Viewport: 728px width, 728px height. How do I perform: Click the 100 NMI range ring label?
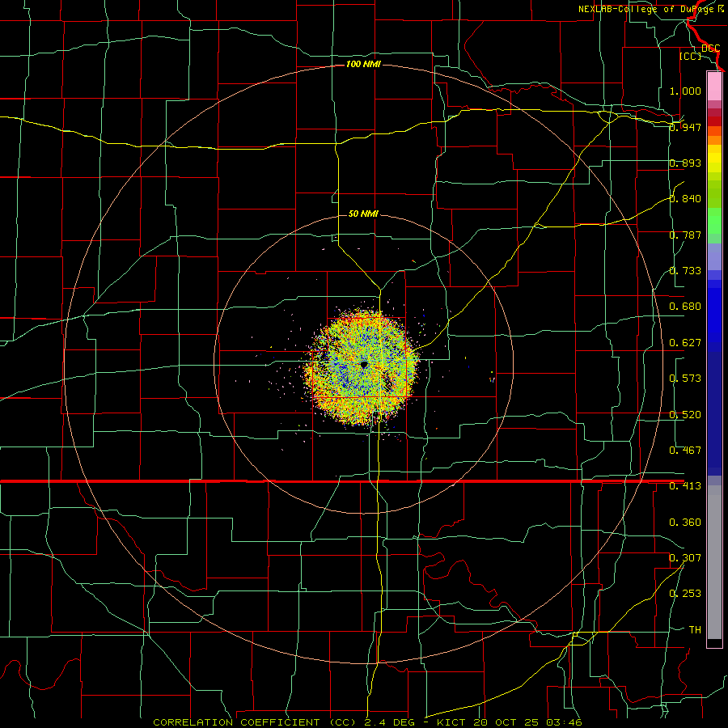tap(363, 64)
